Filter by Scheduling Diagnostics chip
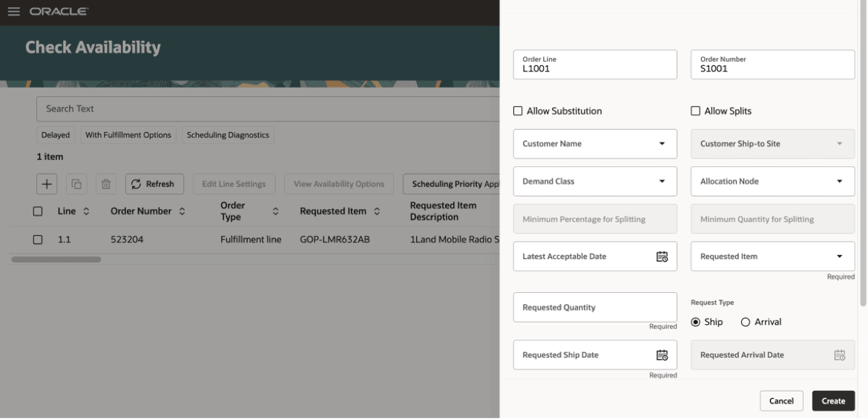Viewport: 868px width, 419px height. 228,134
